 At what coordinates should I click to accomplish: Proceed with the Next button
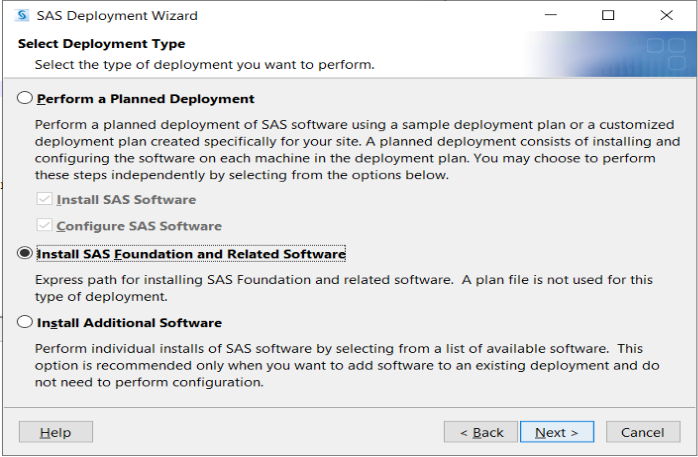click(x=557, y=432)
